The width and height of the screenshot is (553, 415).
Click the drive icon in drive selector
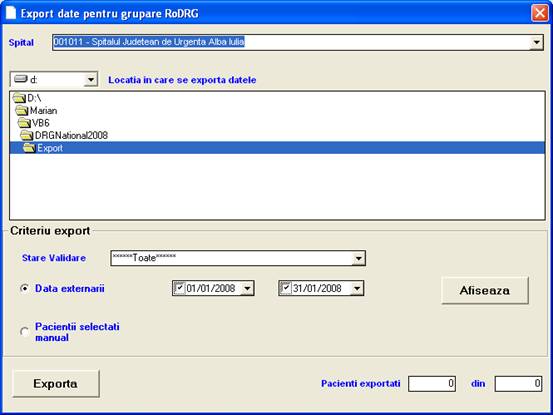(20, 79)
